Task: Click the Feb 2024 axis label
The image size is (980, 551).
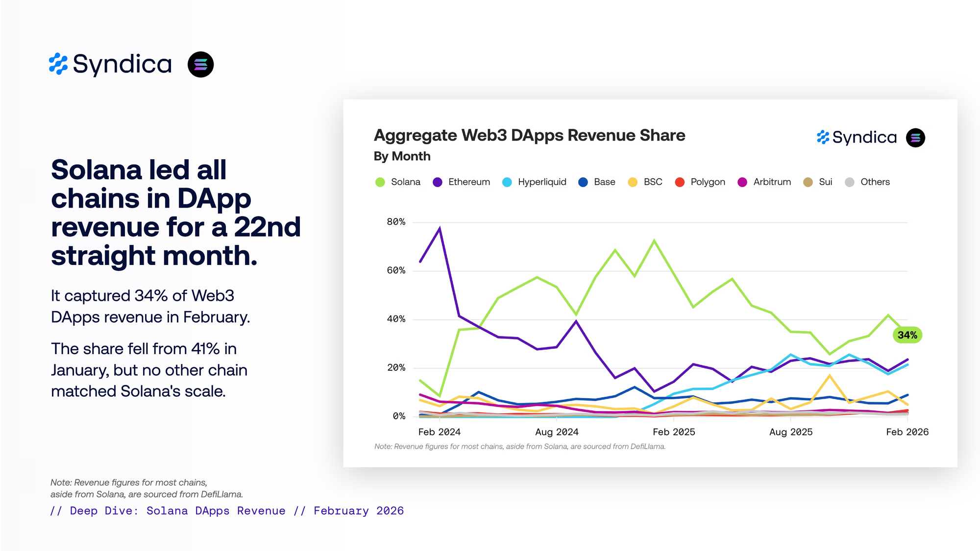Action: 439,432
